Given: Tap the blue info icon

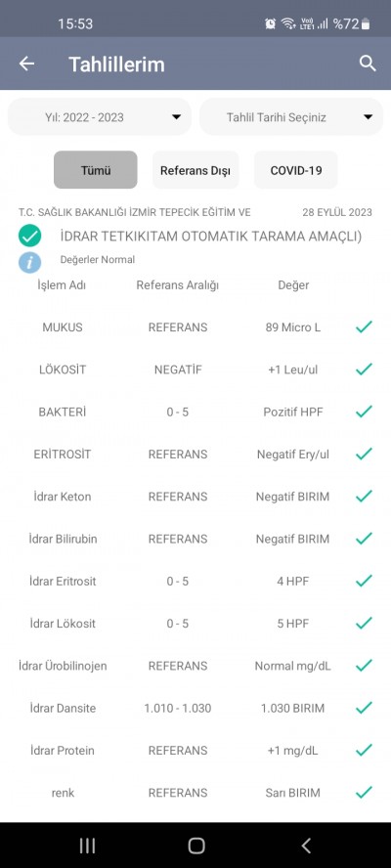Looking at the screenshot, I should click(x=30, y=262).
